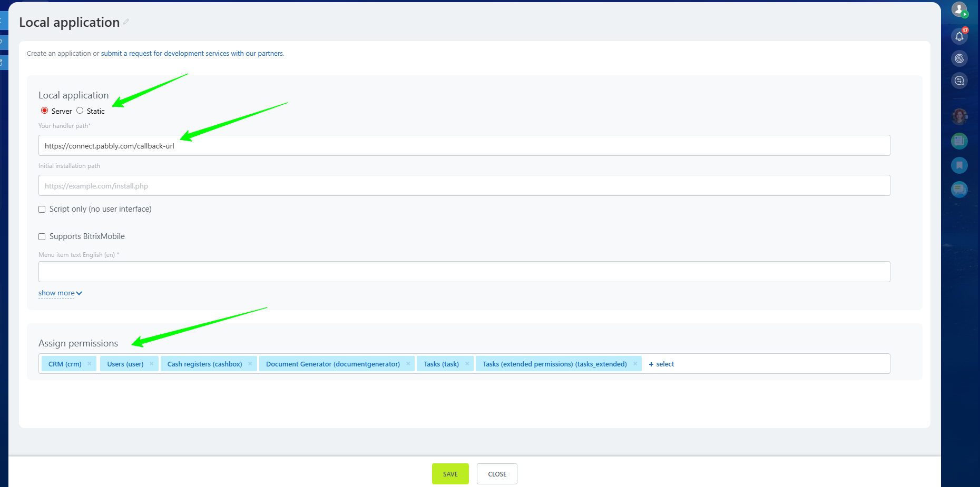Enable Script only (no user interface) checkbox
980x487 pixels.
coord(42,210)
